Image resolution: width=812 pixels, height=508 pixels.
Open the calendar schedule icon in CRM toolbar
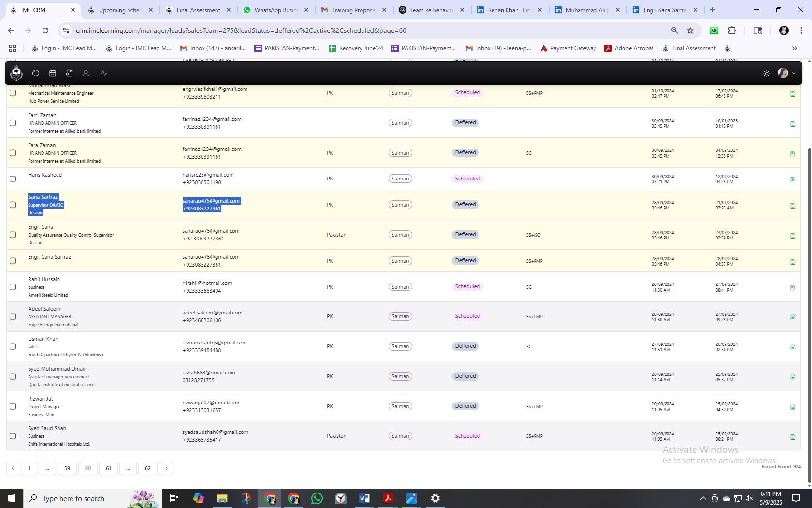tap(53, 73)
